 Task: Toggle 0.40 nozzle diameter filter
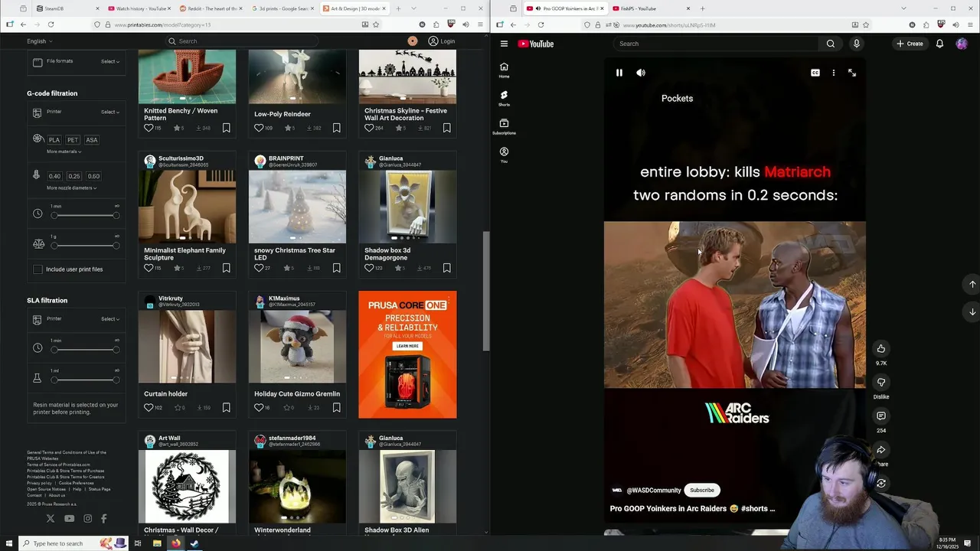54,176
